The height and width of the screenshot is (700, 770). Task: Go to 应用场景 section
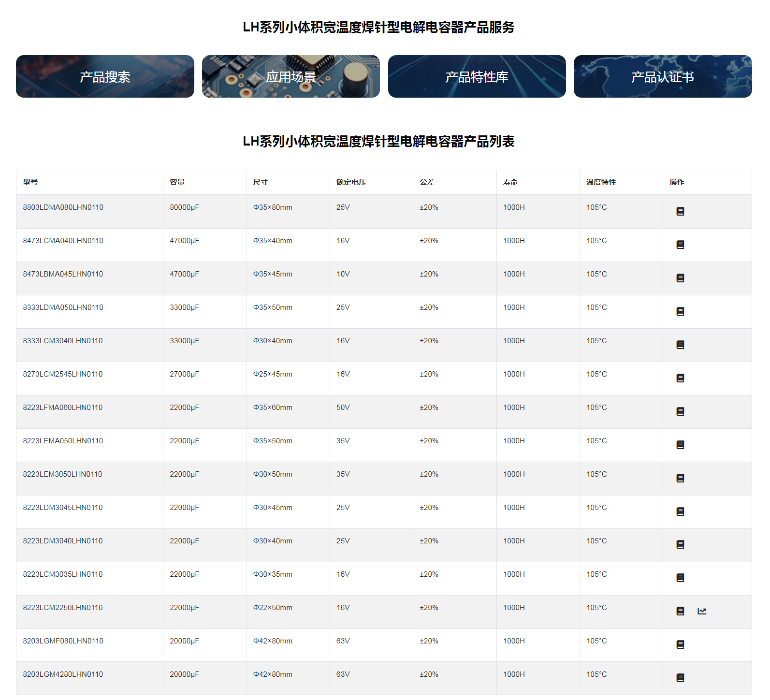[x=291, y=76]
